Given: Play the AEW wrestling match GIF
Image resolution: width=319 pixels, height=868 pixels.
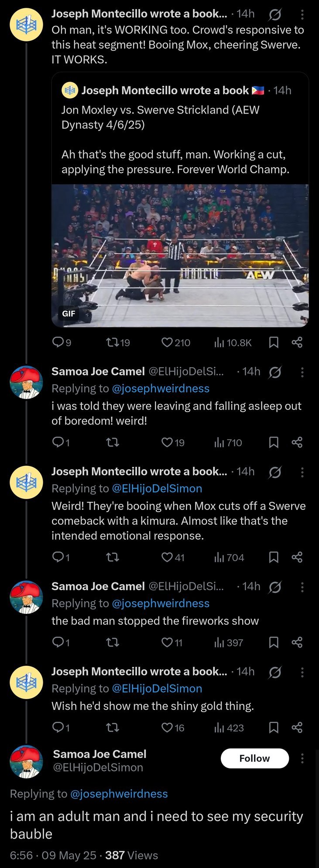Looking at the screenshot, I should point(180,255).
